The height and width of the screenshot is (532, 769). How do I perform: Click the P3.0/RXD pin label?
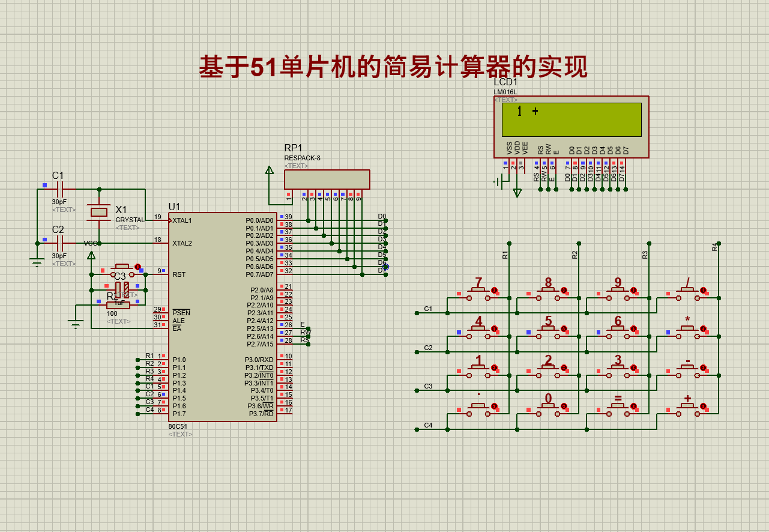pyautogui.click(x=259, y=360)
